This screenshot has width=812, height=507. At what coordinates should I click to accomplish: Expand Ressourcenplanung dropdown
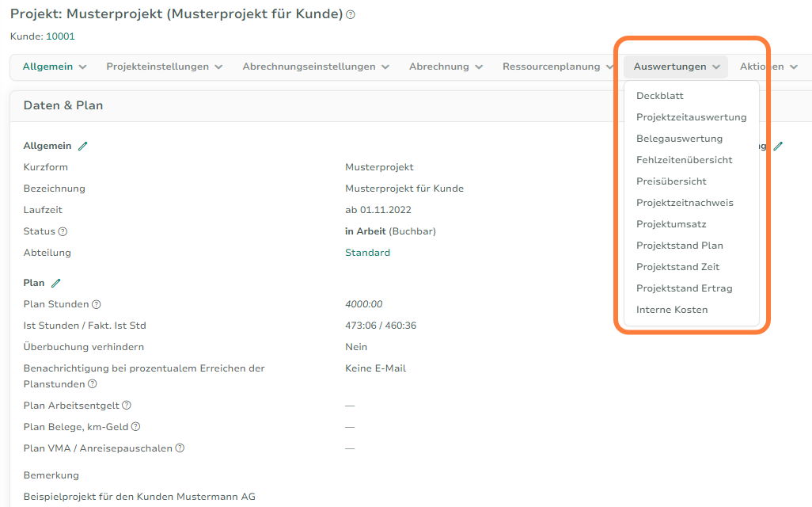(x=558, y=67)
